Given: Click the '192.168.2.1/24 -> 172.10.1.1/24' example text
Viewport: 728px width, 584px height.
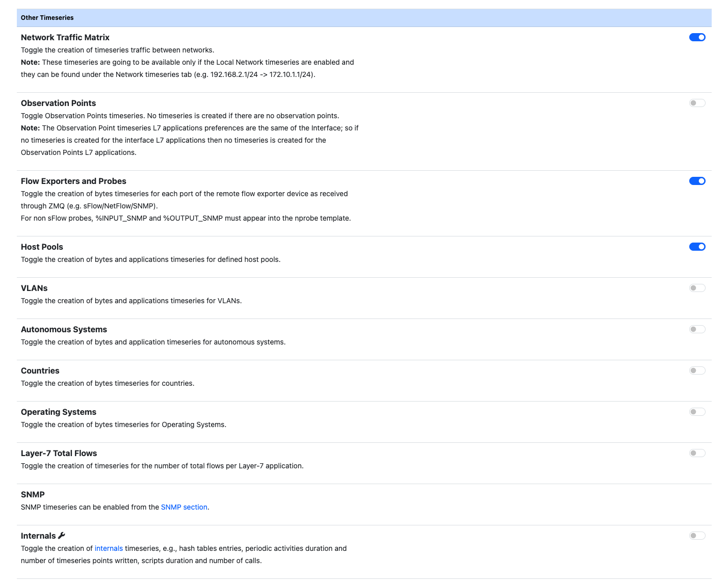Looking at the screenshot, I should pos(262,74).
